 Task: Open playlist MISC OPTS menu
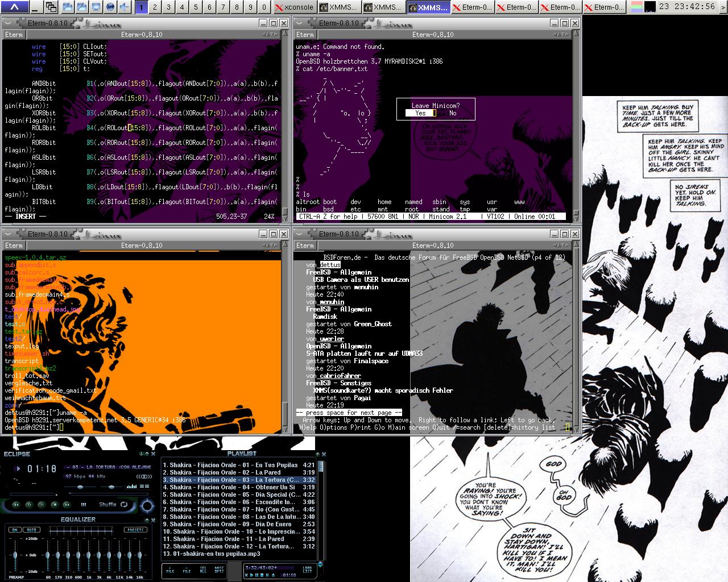[219, 570]
